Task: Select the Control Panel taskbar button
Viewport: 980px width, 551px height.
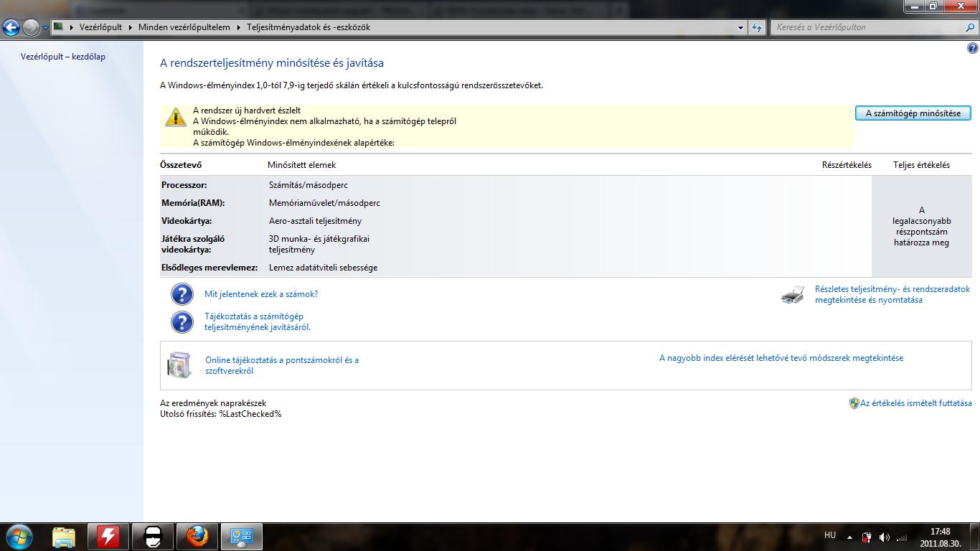Action: click(x=242, y=537)
